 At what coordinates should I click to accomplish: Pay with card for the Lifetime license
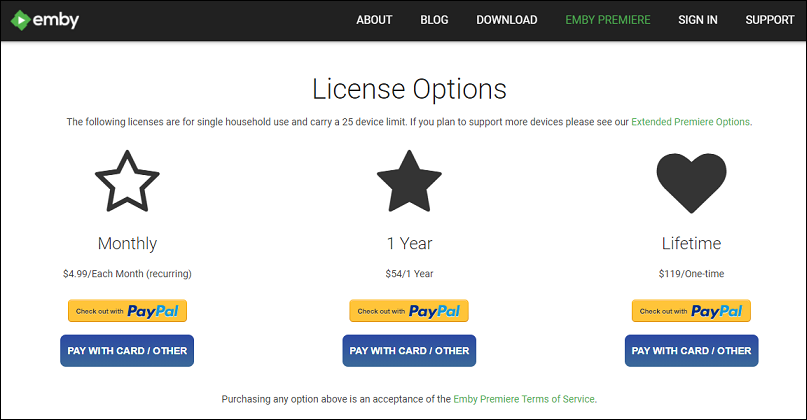[x=691, y=351]
